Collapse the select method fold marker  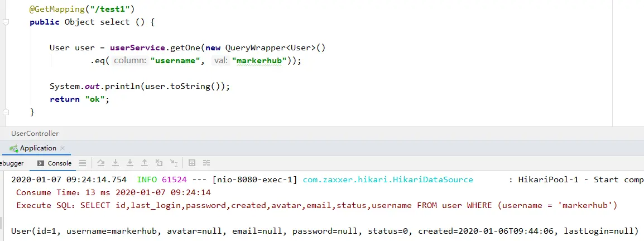point(6,22)
